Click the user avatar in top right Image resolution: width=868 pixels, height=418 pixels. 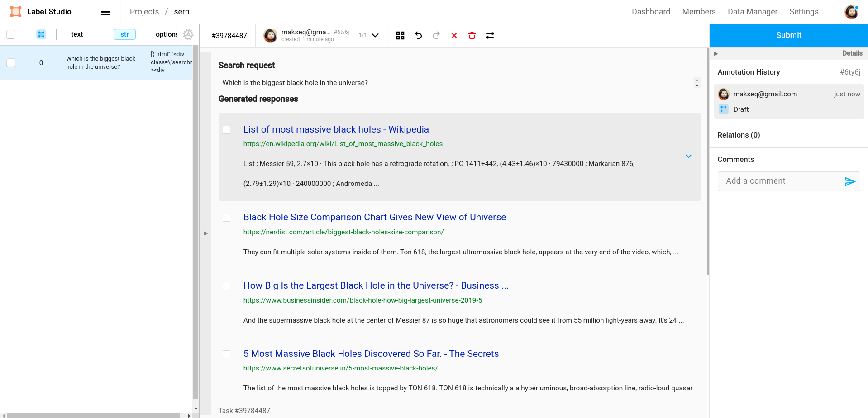(x=851, y=12)
